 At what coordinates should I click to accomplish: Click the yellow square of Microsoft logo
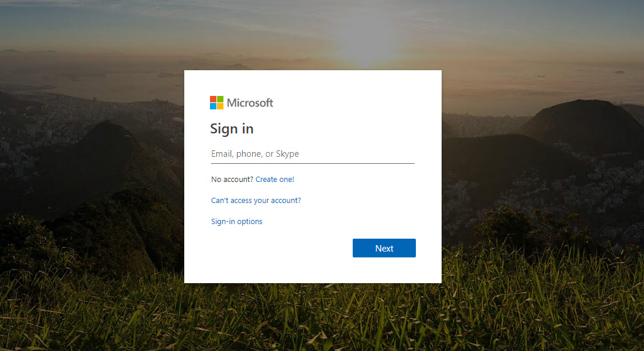coord(220,106)
